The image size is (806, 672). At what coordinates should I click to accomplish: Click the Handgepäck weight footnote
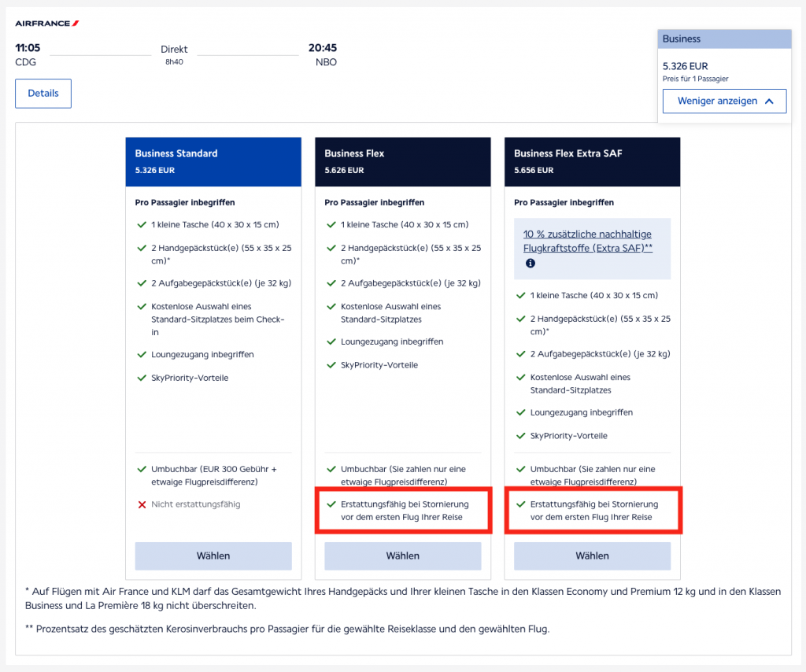403,599
